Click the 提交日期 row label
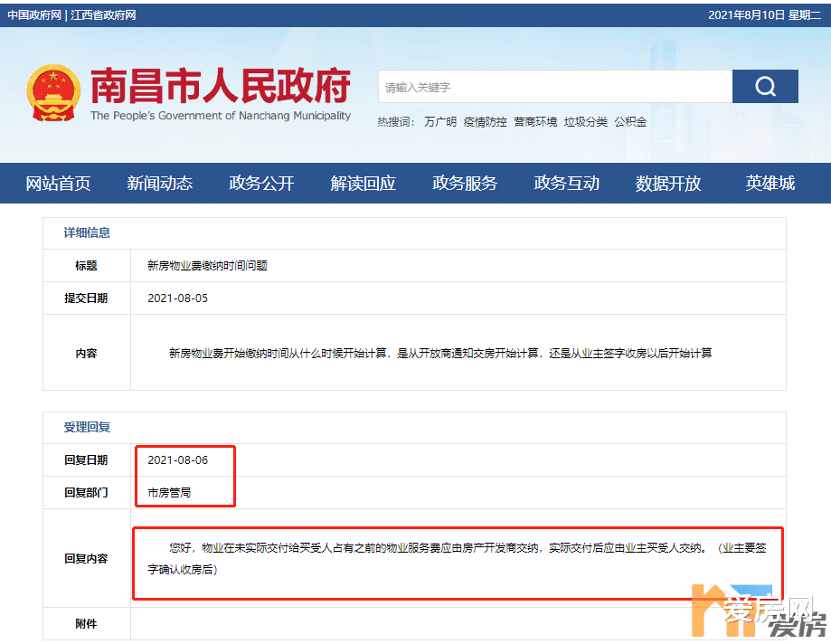 click(x=86, y=298)
